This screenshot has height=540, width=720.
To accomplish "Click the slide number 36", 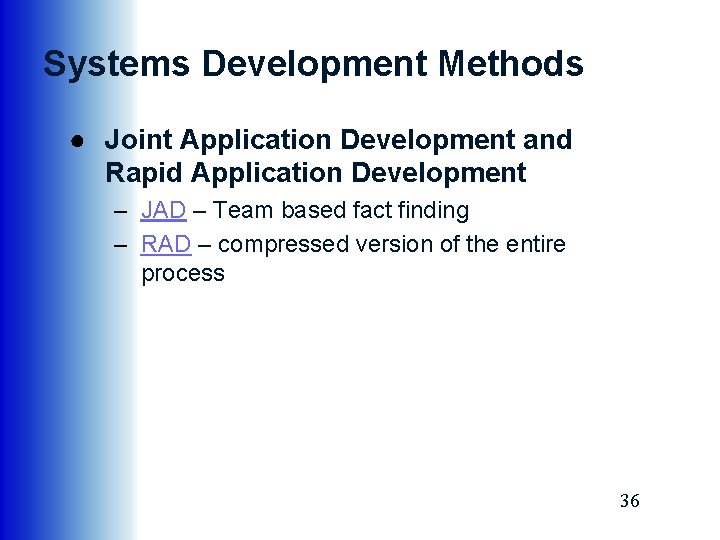I will pos(630,501).
